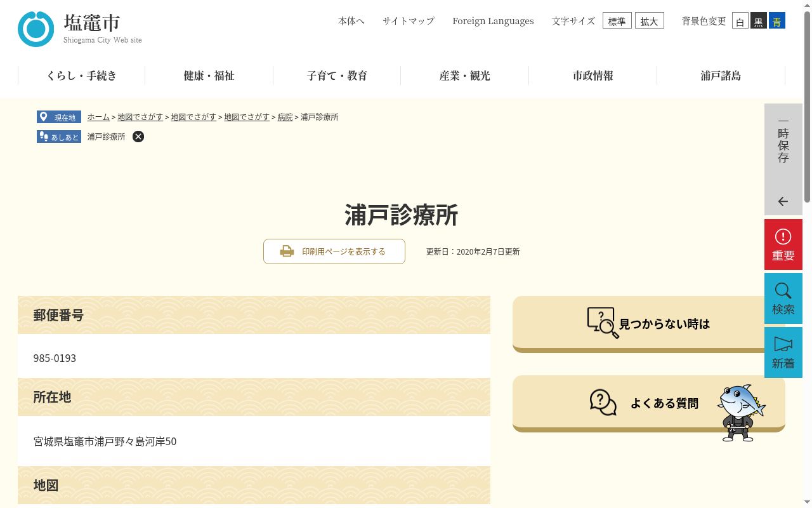Go to ホーム in breadcrumb
The height and width of the screenshot is (508, 812).
[98, 117]
